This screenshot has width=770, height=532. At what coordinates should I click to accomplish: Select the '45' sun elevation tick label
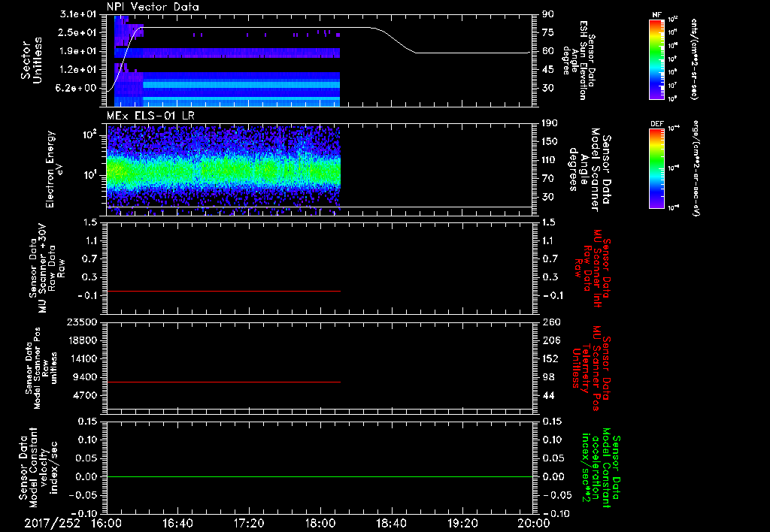point(548,70)
